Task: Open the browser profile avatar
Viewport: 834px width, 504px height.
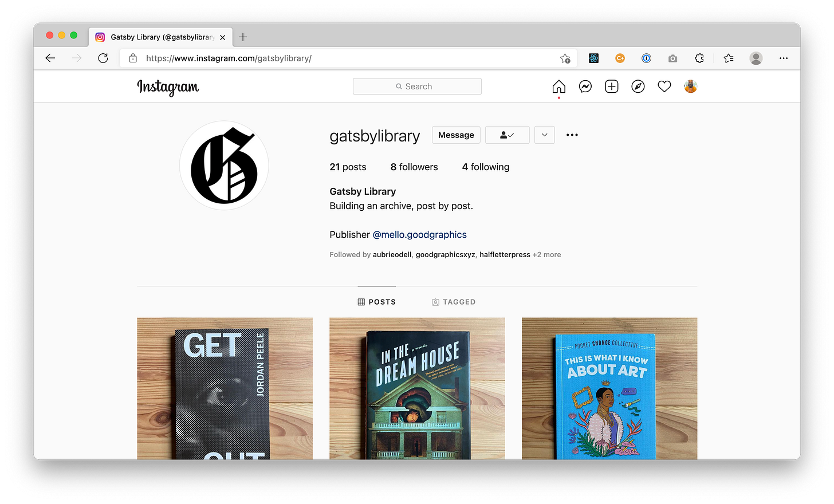Action: point(756,58)
